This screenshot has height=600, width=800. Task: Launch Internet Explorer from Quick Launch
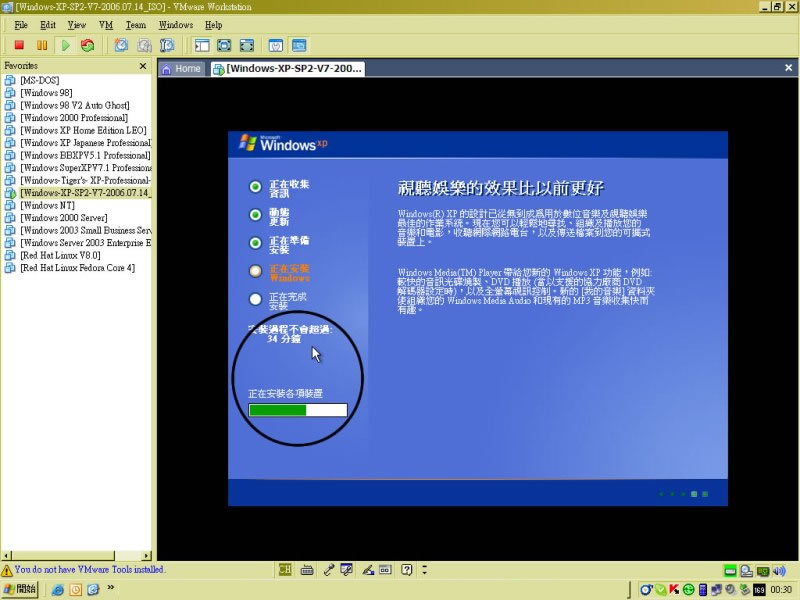click(58, 590)
